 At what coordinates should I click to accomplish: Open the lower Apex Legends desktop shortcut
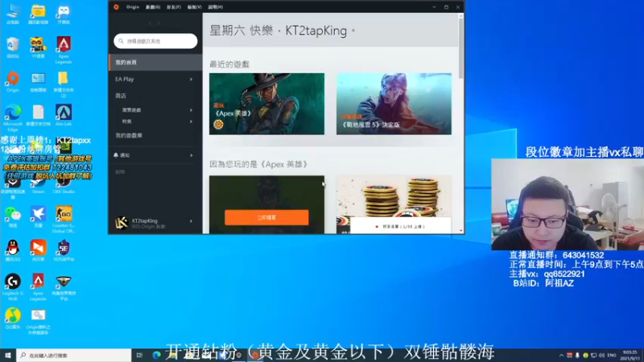[38, 287]
